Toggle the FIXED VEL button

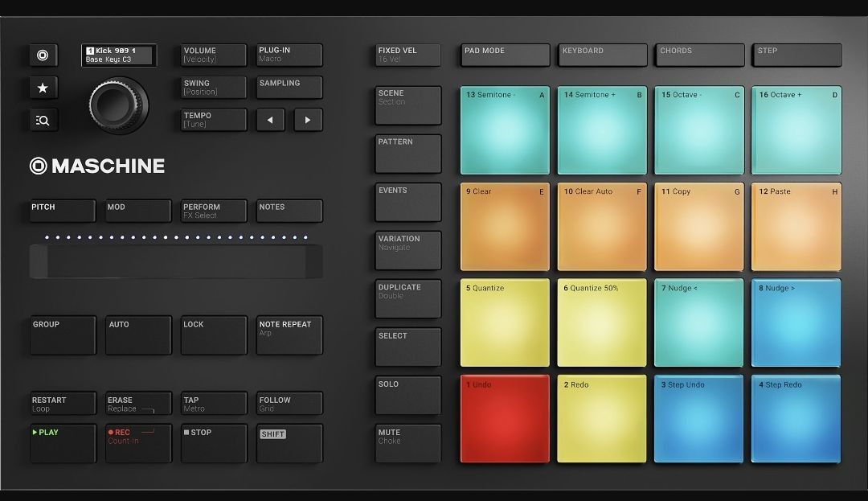click(x=408, y=55)
